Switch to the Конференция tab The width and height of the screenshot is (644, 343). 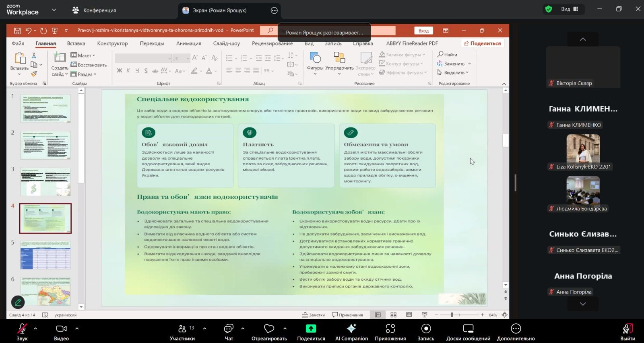pos(94,10)
